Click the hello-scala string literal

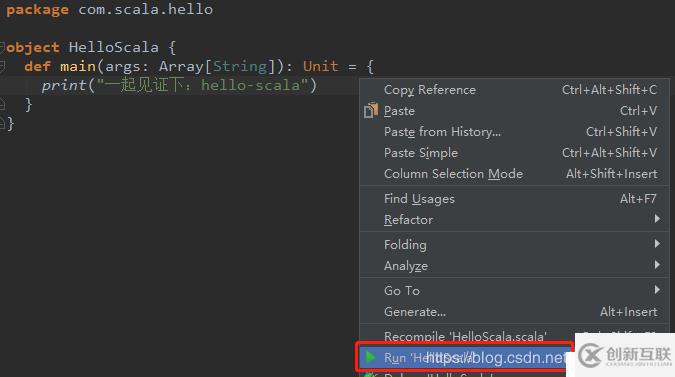pyautogui.click(x=202, y=85)
